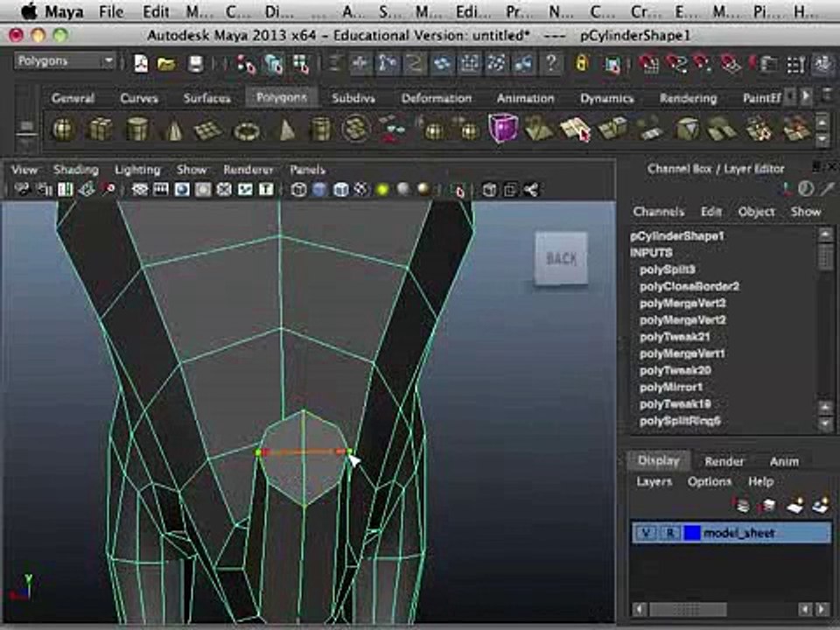Open the Object menu in Channel Box
Viewport: 840px width, 630px height.
click(x=756, y=212)
